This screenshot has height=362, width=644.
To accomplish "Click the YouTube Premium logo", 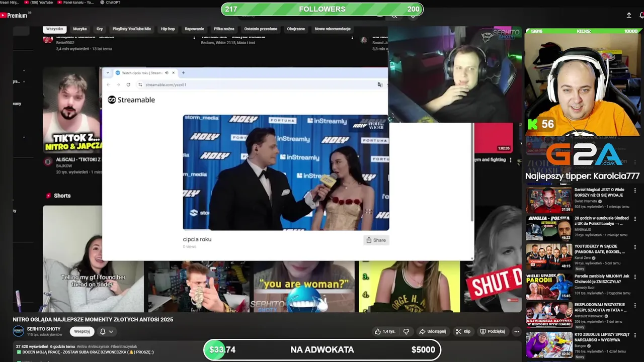I will (14, 16).
